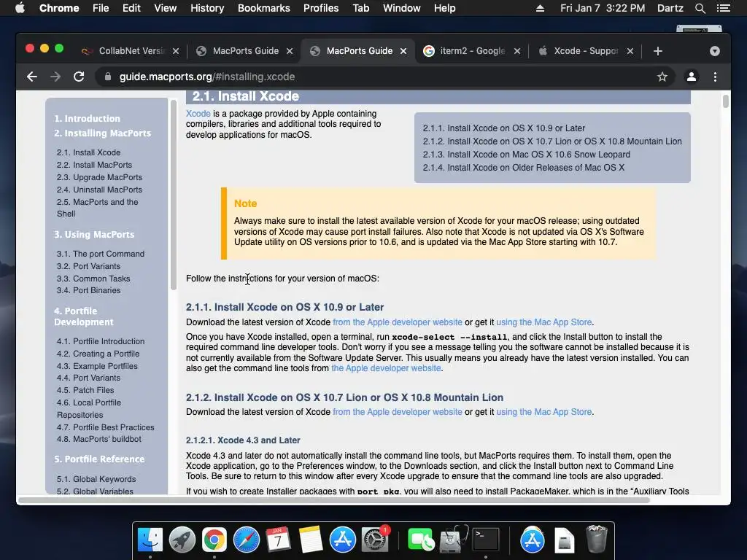Open Calendar from the Dock
Image resolution: width=747 pixels, height=560 pixels.
click(x=278, y=540)
